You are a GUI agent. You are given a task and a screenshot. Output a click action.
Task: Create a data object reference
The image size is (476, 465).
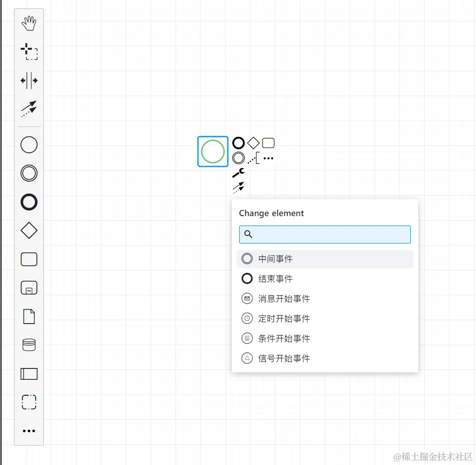(29, 317)
